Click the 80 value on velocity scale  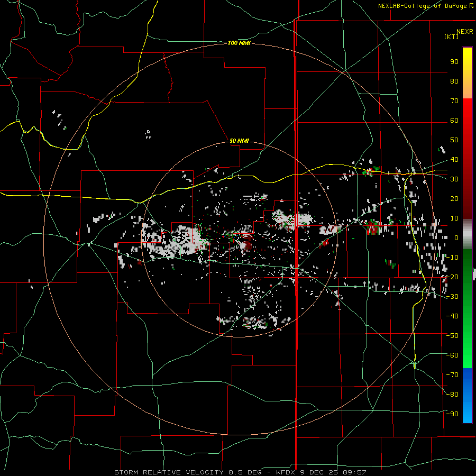coord(454,81)
